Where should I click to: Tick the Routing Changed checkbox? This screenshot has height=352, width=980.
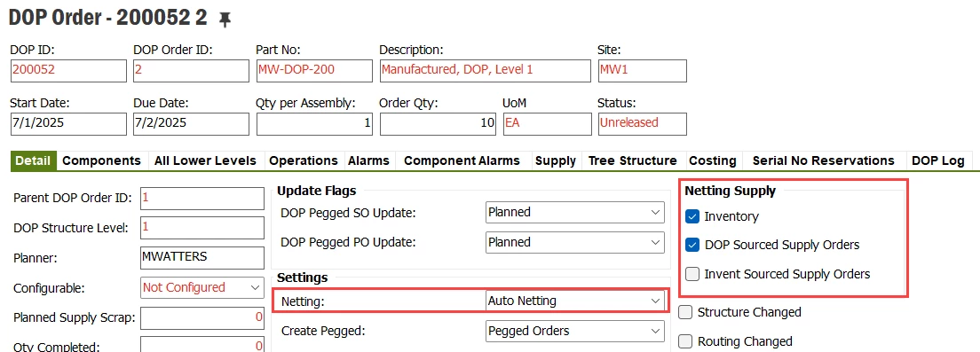(x=685, y=341)
